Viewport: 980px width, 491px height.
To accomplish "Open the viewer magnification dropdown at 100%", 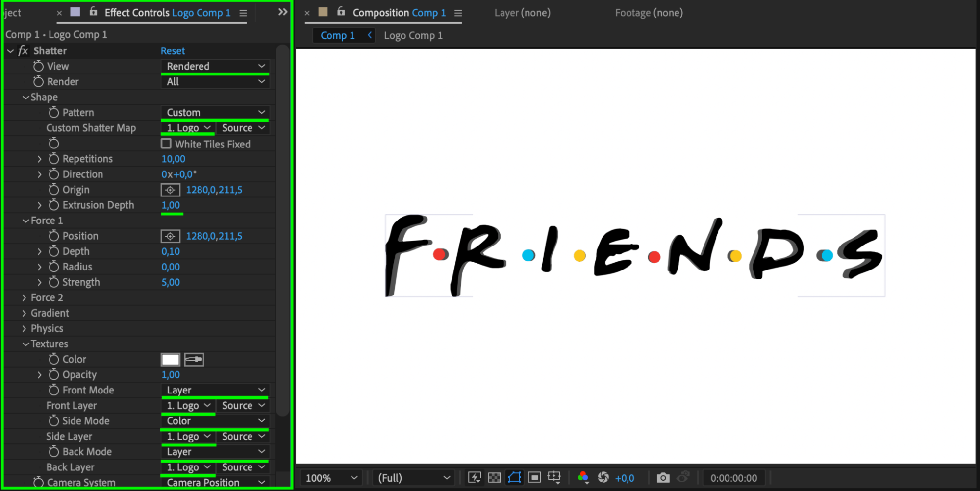I will point(331,478).
